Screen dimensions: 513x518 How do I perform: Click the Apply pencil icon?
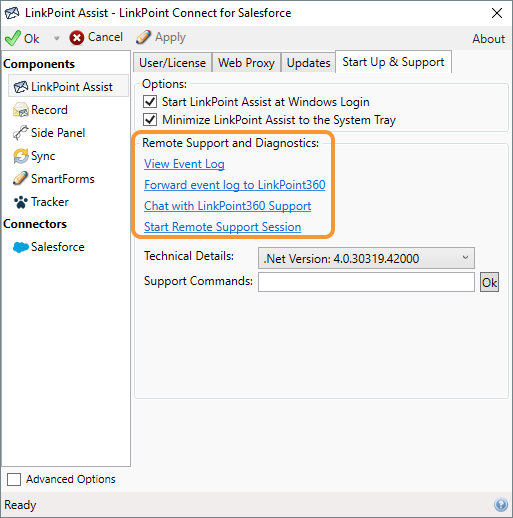pos(143,37)
